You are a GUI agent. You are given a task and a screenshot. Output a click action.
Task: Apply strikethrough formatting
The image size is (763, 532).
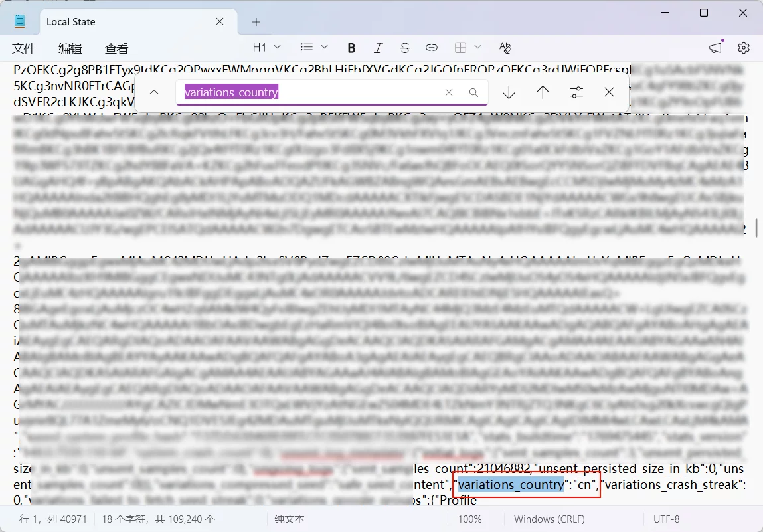[x=405, y=48]
